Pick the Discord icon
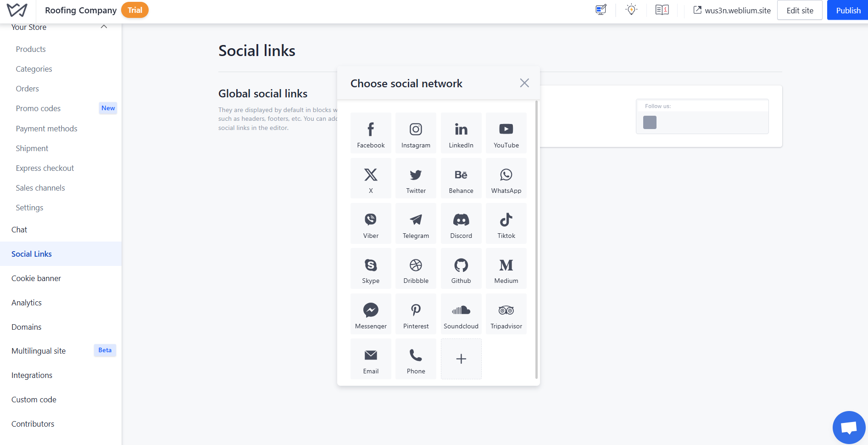 point(461,224)
